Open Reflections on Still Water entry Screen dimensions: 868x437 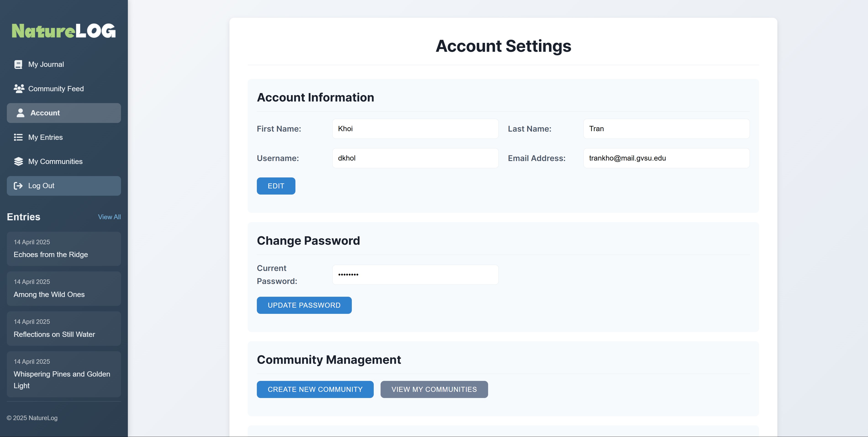[x=64, y=328]
